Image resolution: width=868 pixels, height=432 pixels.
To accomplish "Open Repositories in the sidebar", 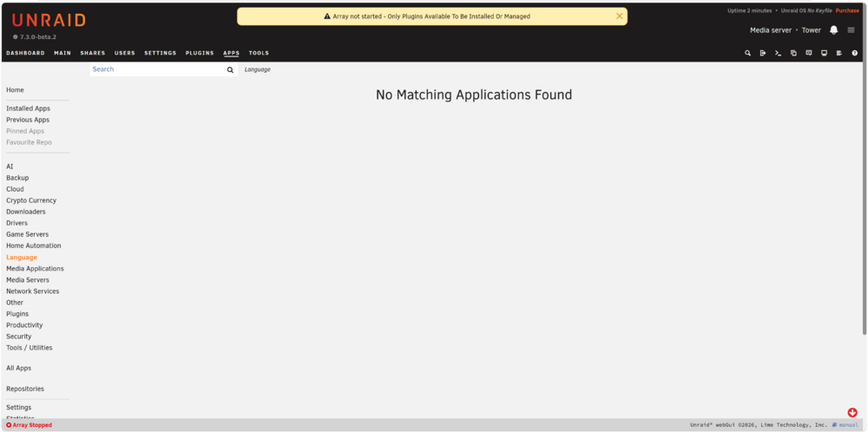I will [25, 389].
